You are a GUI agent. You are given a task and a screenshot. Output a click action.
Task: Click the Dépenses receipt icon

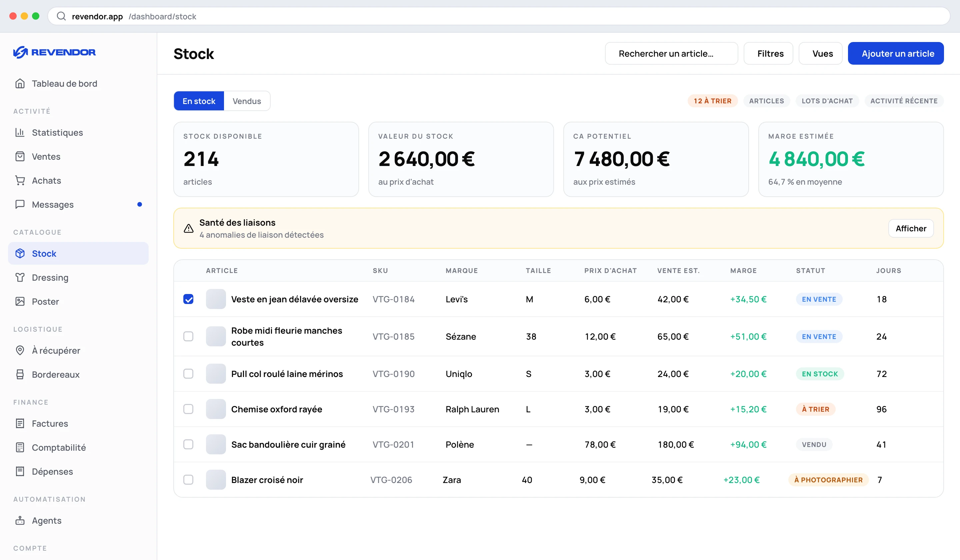[20, 471]
